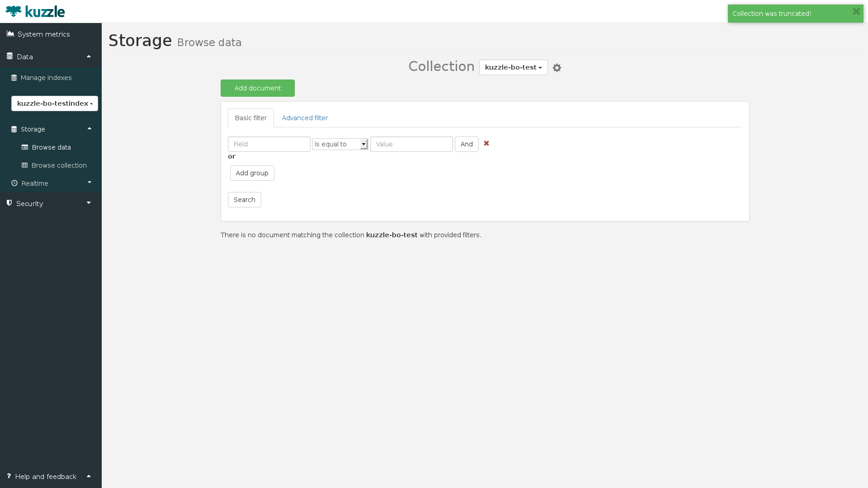Screen dimensions: 868x488
Task: Open the 'is equal to' operator select
Action: click(x=340, y=144)
